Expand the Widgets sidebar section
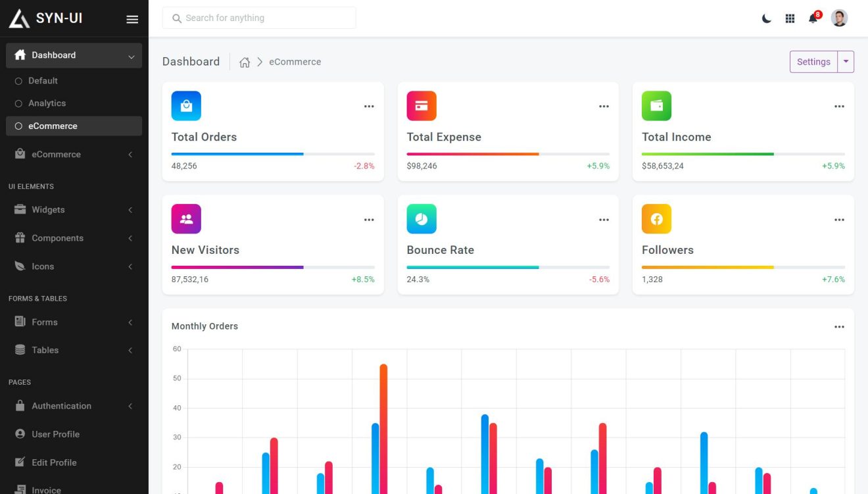 [x=49, y=210]
